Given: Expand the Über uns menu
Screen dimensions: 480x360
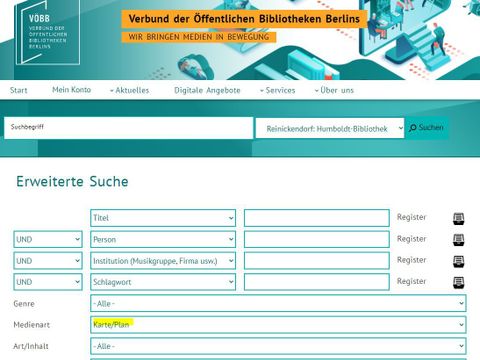Looking at the screenshot, I should pyautogui.click(x=334, y=90).
